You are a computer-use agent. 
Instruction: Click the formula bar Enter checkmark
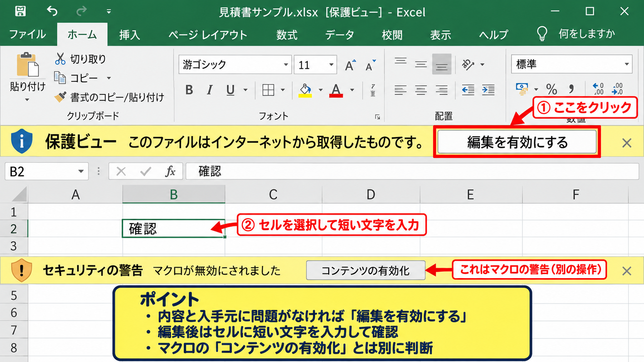pyautogui.click(x=146, y=172)
